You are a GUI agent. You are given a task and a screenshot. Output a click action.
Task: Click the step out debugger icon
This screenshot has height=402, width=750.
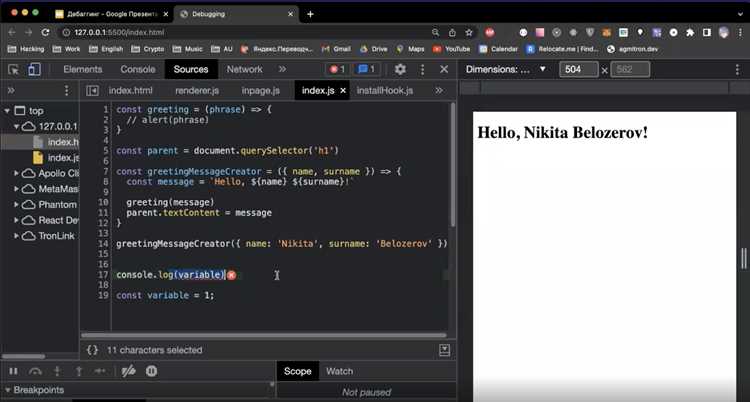click(79, 371)
